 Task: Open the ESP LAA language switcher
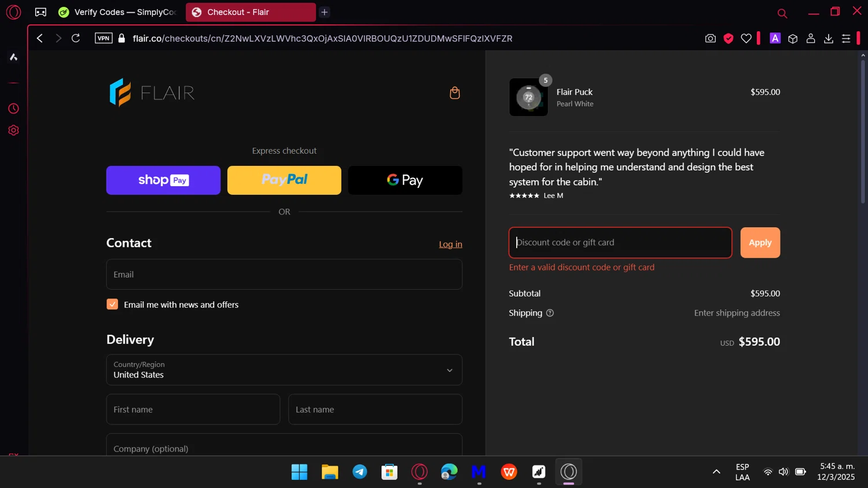[742, 472]
